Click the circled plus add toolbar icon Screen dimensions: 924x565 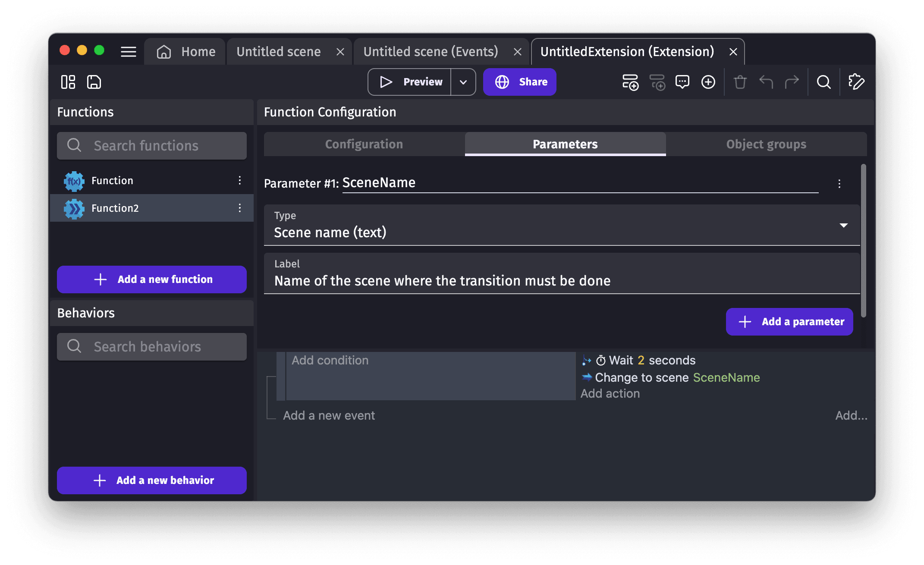(x=708, y=82)
